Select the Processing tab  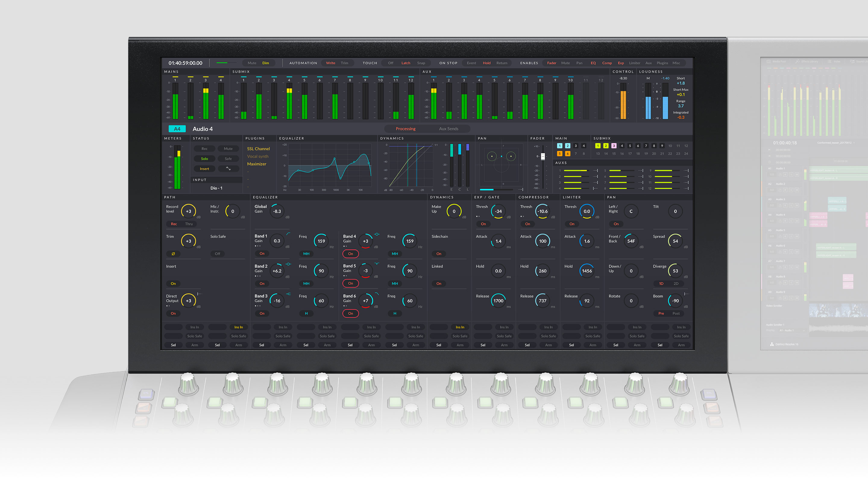[x=405, y=129]
